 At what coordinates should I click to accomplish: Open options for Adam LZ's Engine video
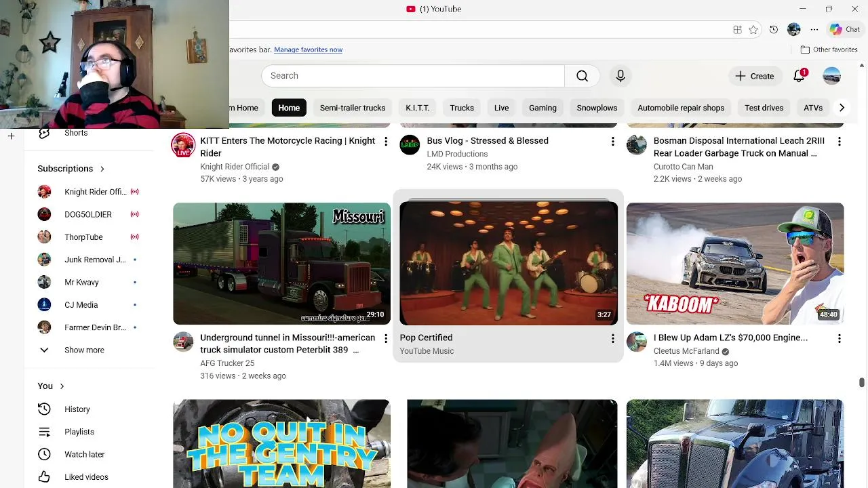(x=840, y=338)
